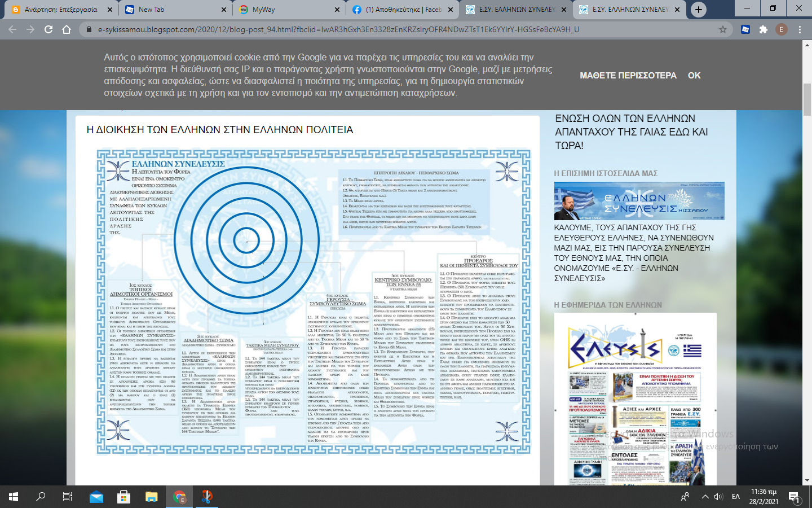Open the Chrome profile avatar E

(x=782, y=29)
